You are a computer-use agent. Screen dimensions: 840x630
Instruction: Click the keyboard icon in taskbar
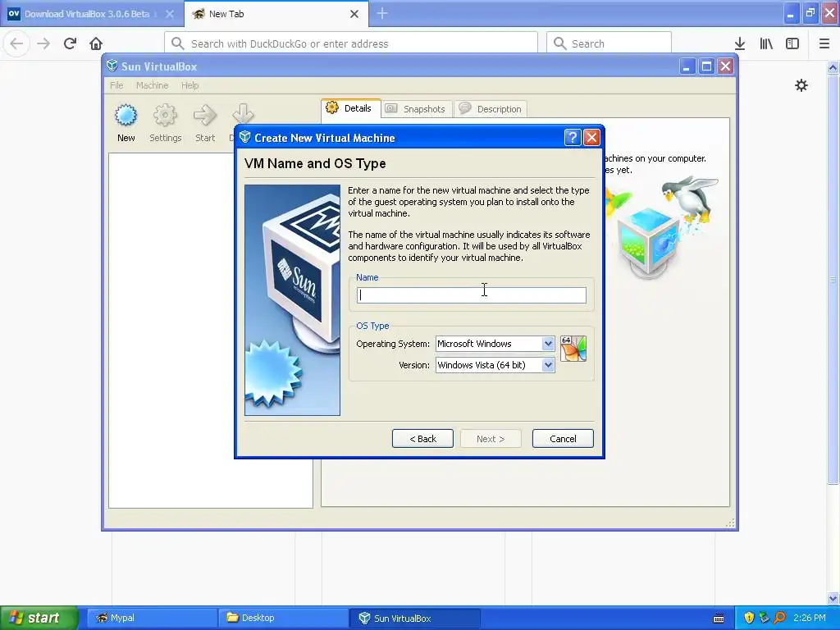click(x=719, y=619)
